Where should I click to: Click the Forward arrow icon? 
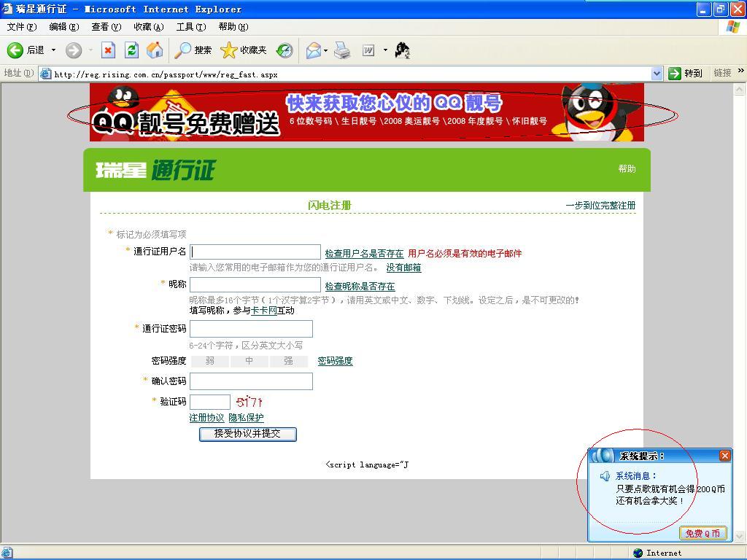(x=74, y=50)
